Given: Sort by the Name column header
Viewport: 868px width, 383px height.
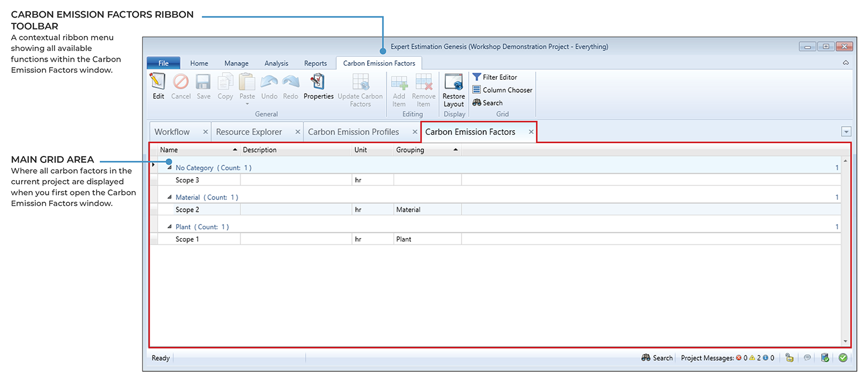Looking at the screenshot, I should [194, 150].
